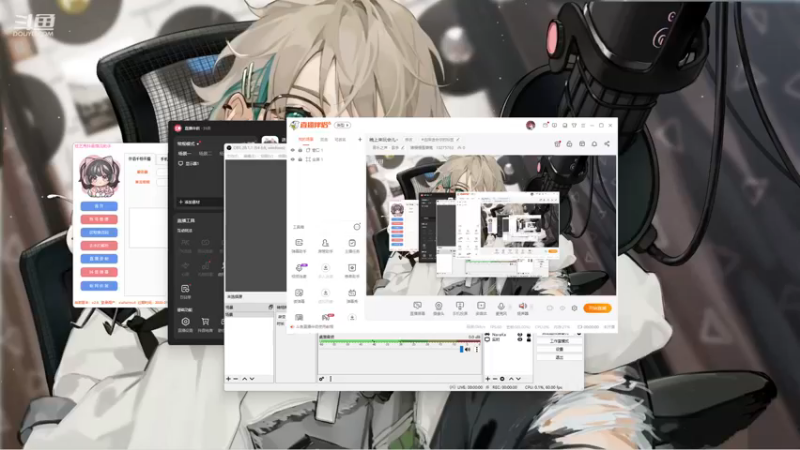Click the plus icon beside the scene tabs
Viewport: 800px width, 450px height.
(x=360, y=139)
